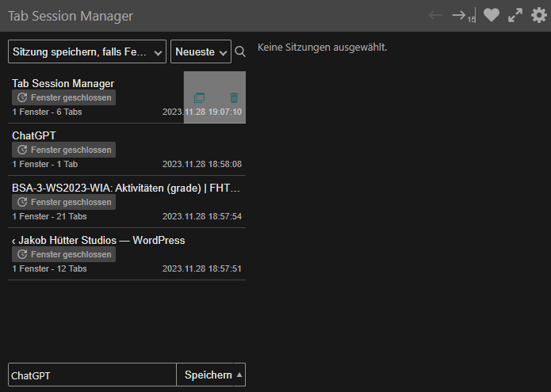Delete the Tab Session Manager session

[x=233, y=97]
